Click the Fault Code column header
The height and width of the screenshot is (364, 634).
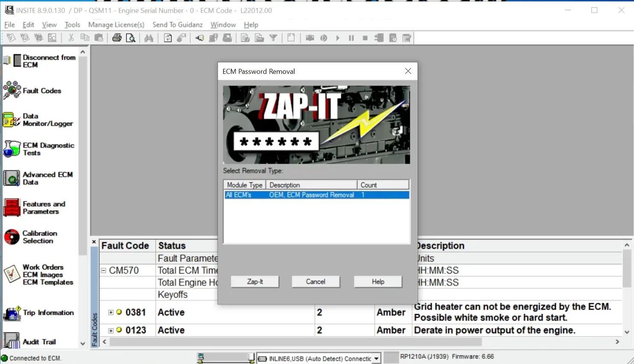[127, 246]
